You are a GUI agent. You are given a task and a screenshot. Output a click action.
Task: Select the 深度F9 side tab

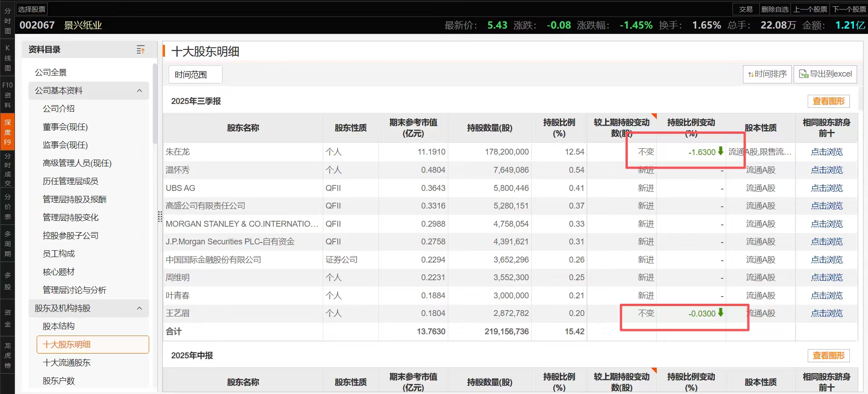tap(7, 132)
